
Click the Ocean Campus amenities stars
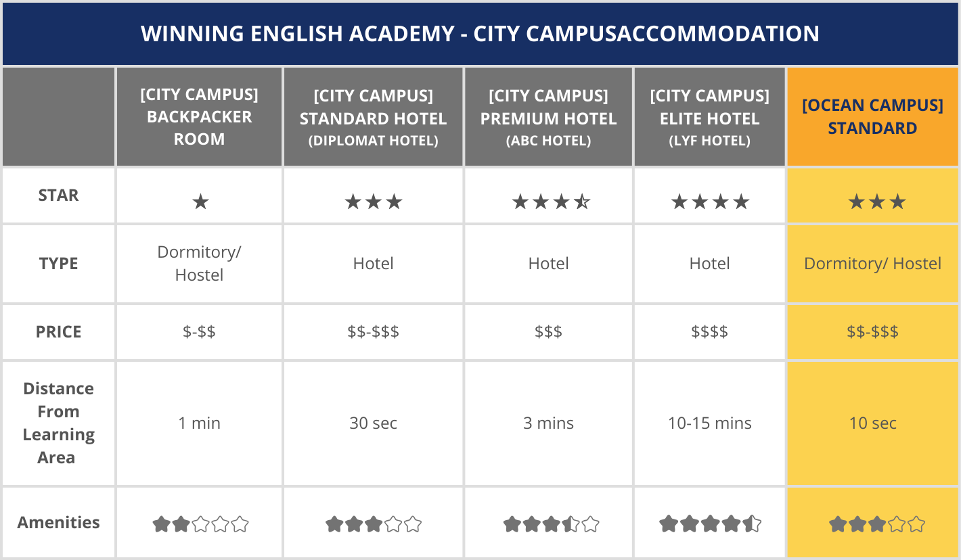click(x=876, y=524)
